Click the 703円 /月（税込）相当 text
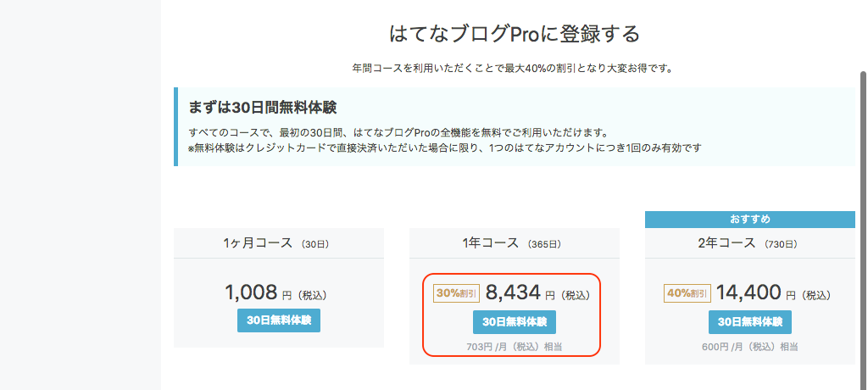 (515, 348)
